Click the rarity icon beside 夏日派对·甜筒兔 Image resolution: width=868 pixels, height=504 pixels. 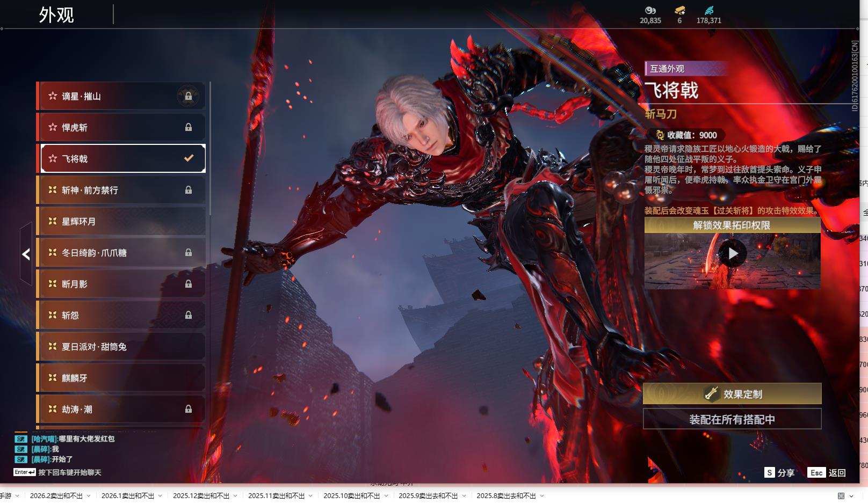click(53, 347)
